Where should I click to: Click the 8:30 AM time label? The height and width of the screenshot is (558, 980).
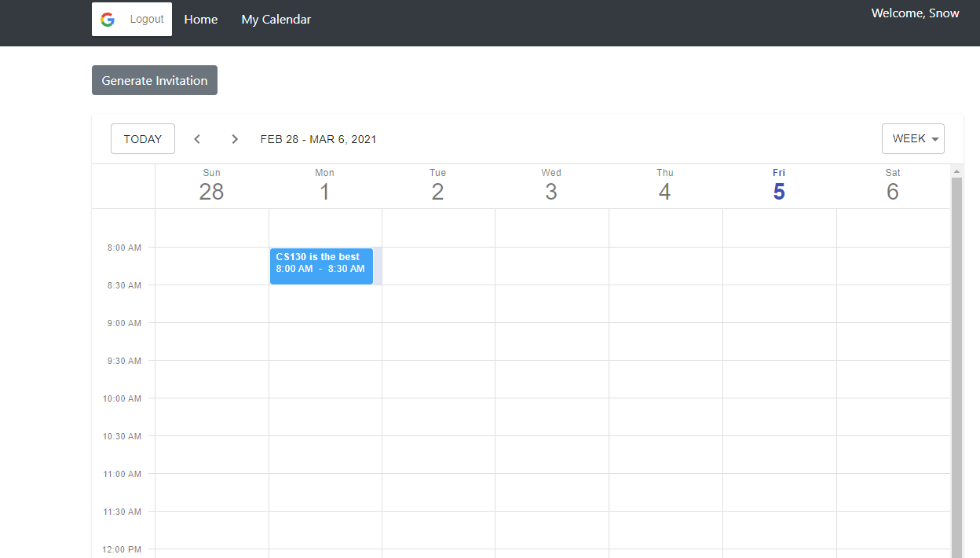pos(125,285)
